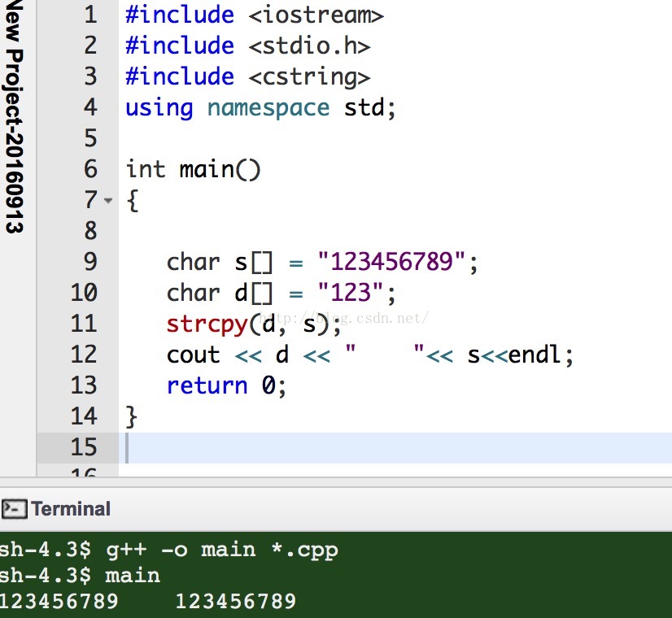Click the closing brace on line 14
This screenshot has height=618, width=672.
tap(131, 416)
